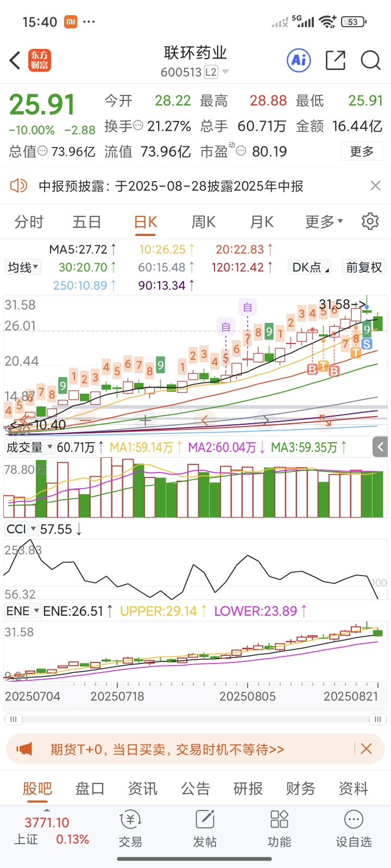Open the 中报预披露 announcement text
The height and width of the screenshot is (868, 391).
point(171,186)
